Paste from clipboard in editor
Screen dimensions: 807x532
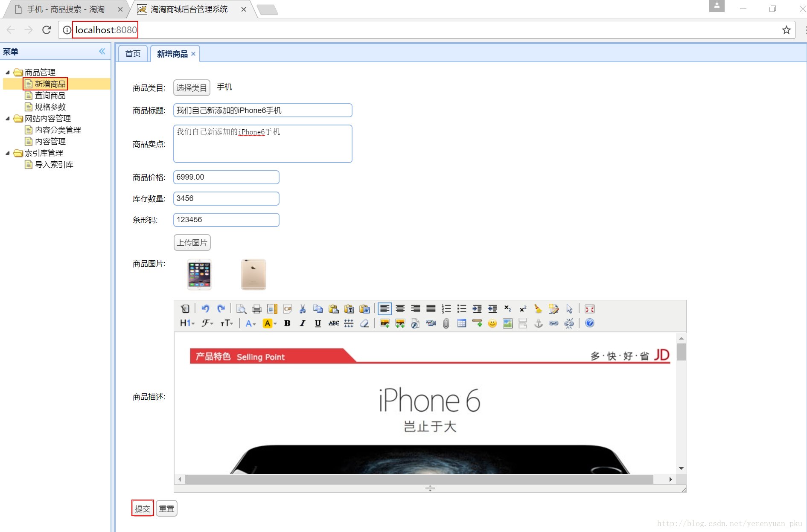click(x=333, y=308)
